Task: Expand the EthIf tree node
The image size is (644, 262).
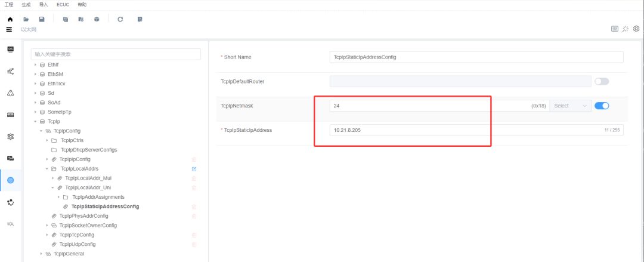Action: click(x=35, y=64)
